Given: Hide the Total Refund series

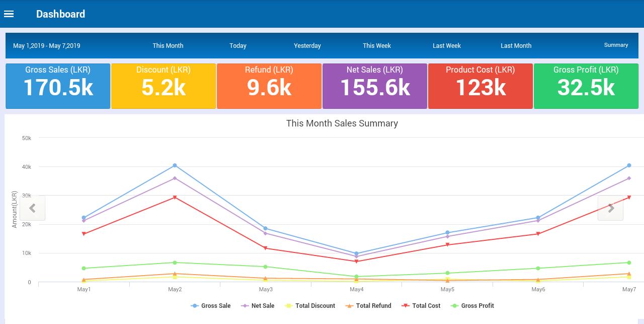Looking at the screenshot, I should click(x=368, y=306).
